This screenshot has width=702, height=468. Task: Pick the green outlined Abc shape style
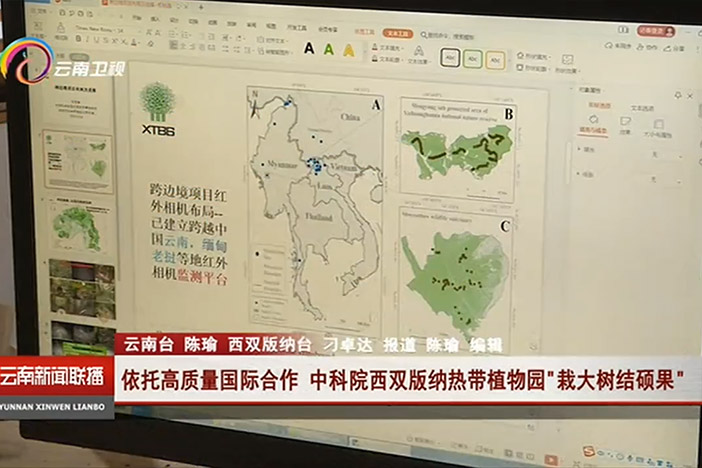click(x=473, y=59)
